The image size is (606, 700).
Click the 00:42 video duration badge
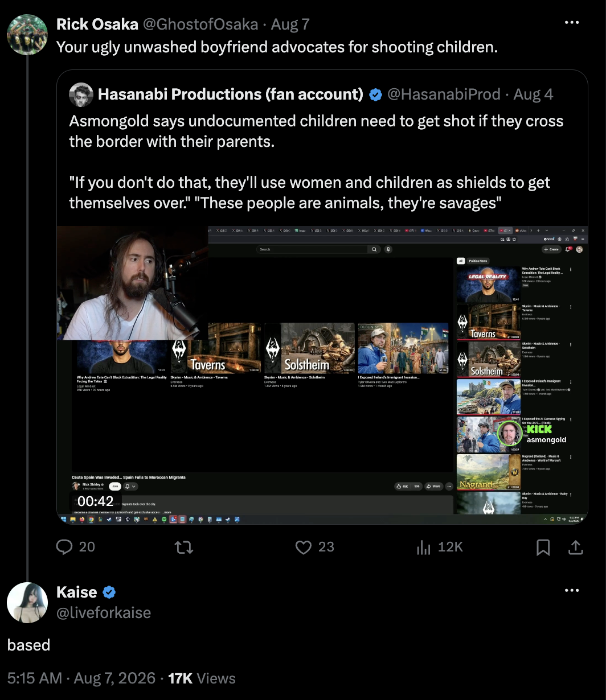95,501
